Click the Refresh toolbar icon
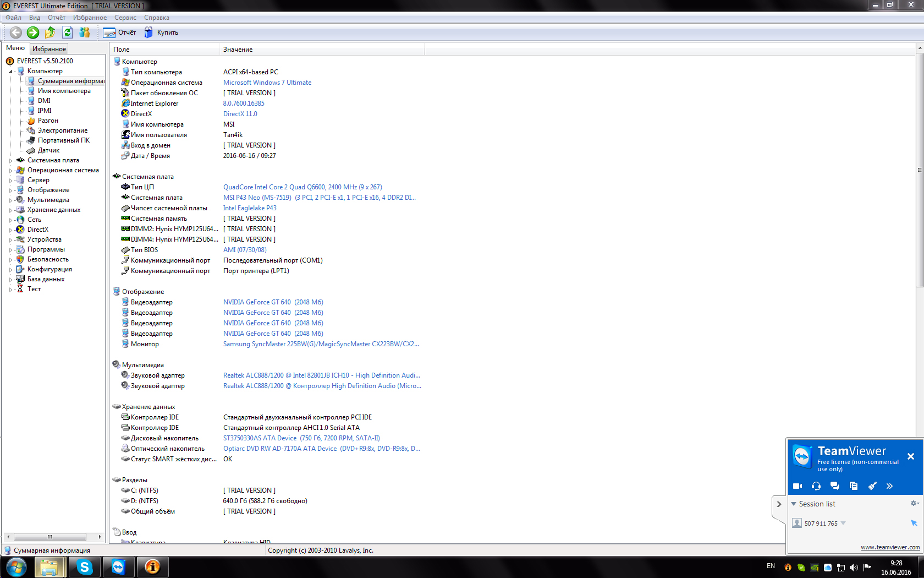 point(67,32)
